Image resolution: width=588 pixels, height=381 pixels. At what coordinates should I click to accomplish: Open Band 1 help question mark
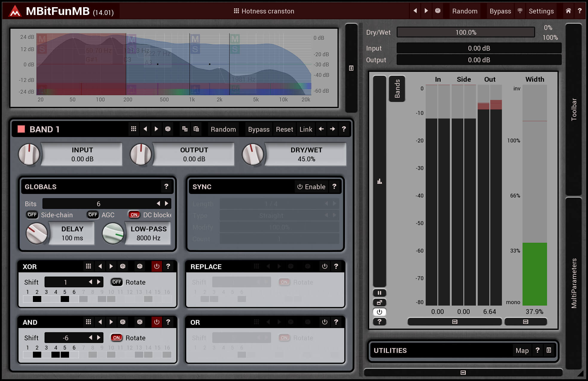(x=344, y=129)
